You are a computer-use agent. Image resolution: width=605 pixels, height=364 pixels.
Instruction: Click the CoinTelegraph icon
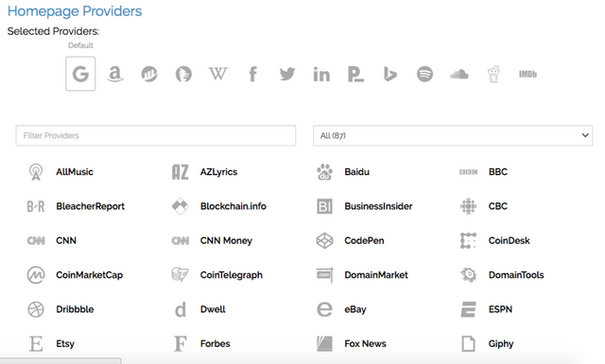pyautogui.click(x=181, y=275)
